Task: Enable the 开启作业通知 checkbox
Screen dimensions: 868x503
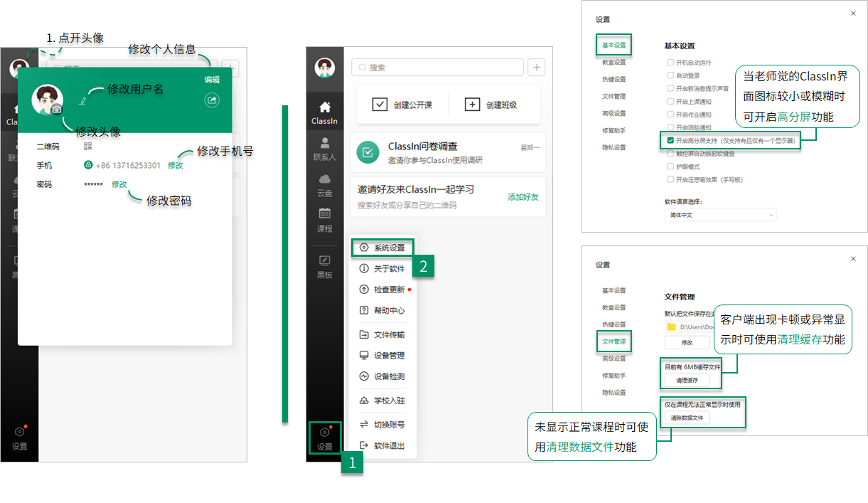Action: 670,115
